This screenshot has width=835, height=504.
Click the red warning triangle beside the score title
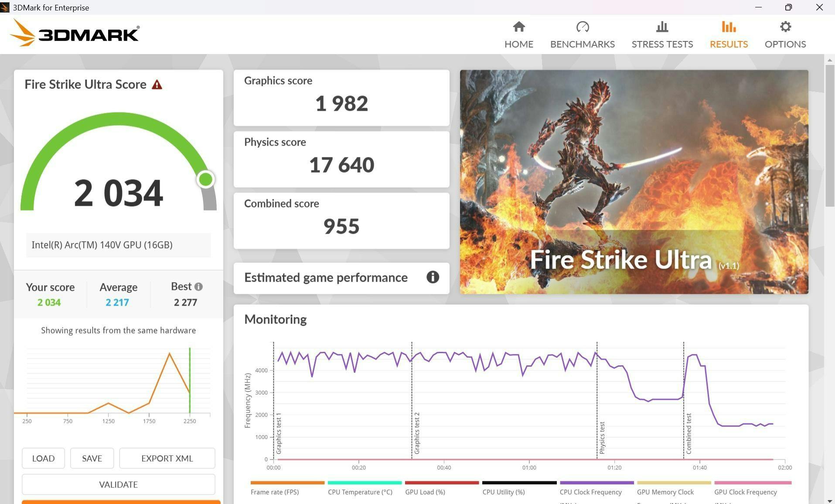click(x=157, y=85)
